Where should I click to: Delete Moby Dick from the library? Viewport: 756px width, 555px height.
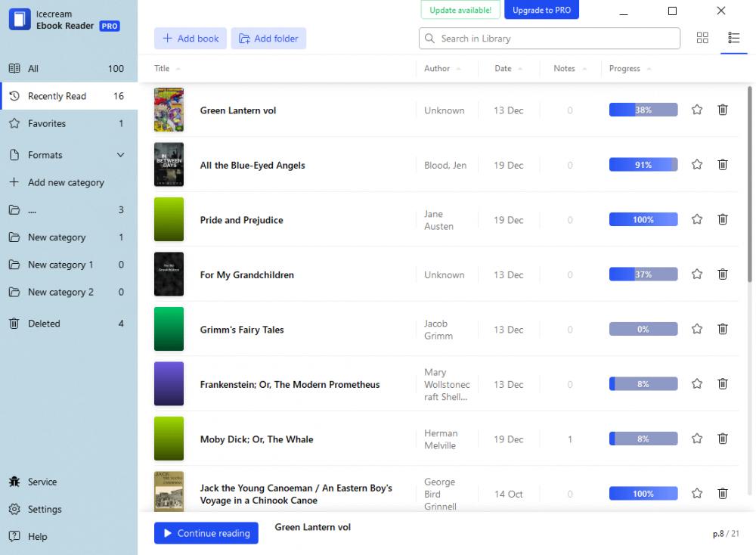722,439
